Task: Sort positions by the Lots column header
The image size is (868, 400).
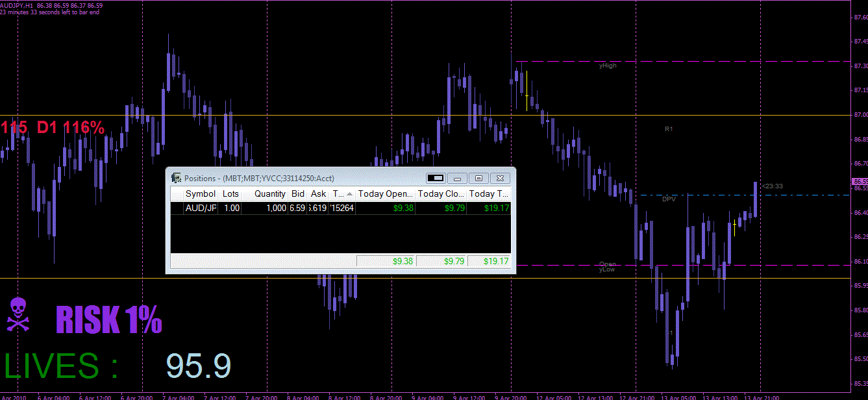Action: pyautogui.click(x=230, y=194)
